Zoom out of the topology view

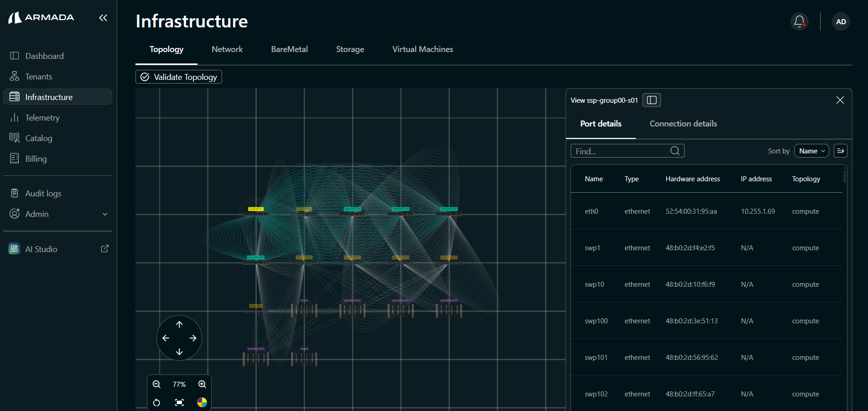pos(156,385)
